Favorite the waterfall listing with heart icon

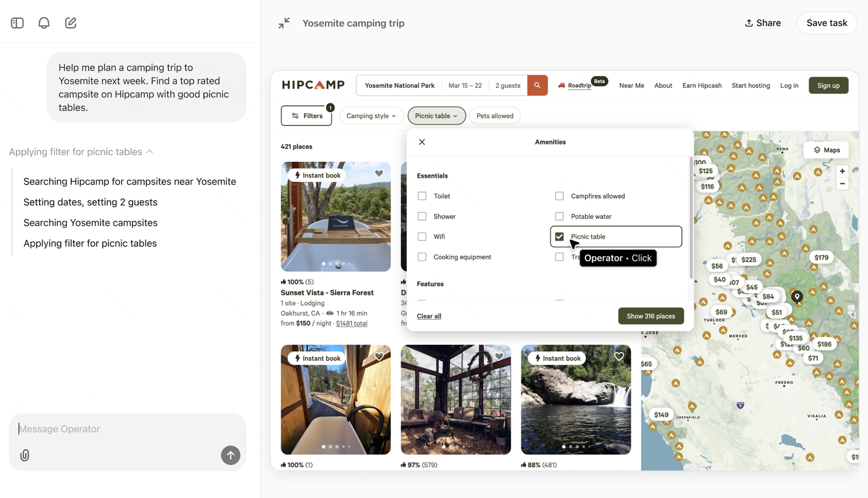(619, 356)
